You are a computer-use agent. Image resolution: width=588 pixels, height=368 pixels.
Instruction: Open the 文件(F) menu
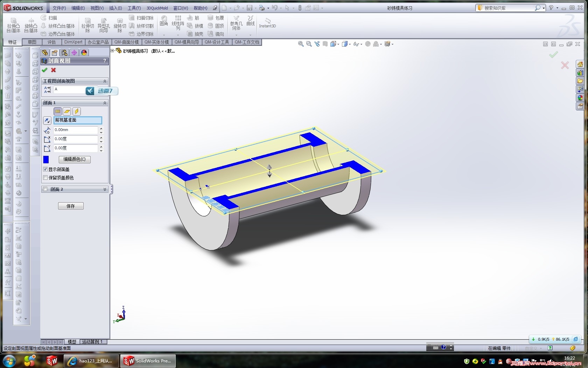click(x=59, y=8)
